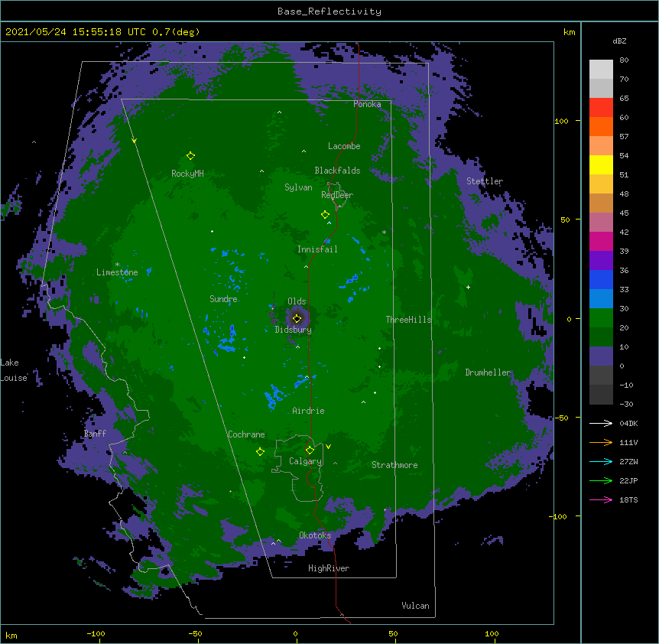Screen dimensions: 659x644
Task: Click the Blackfalds city label
Action: tap(337, 171)
